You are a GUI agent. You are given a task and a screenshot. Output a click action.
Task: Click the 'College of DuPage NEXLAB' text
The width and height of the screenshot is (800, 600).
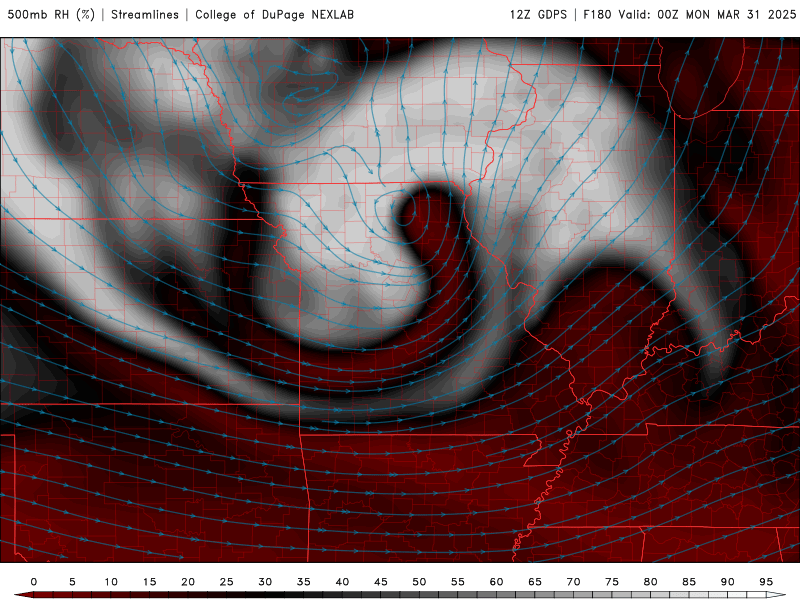[274, 14]
